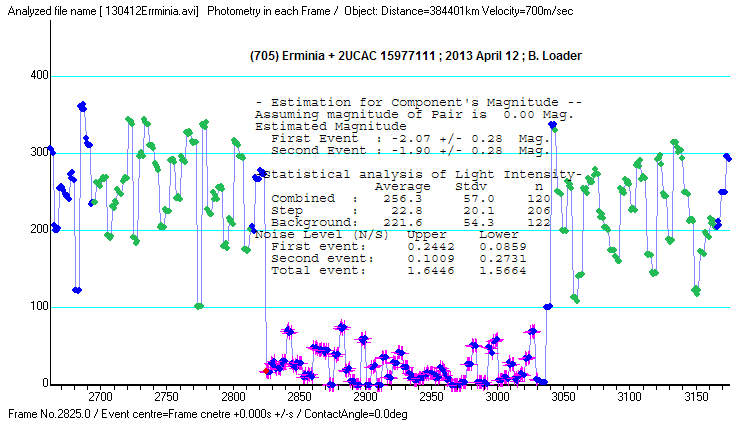Click the Second event upper noise 0.1009
Viewport: 740px width, 425px height.
click(x=431, y=258)
